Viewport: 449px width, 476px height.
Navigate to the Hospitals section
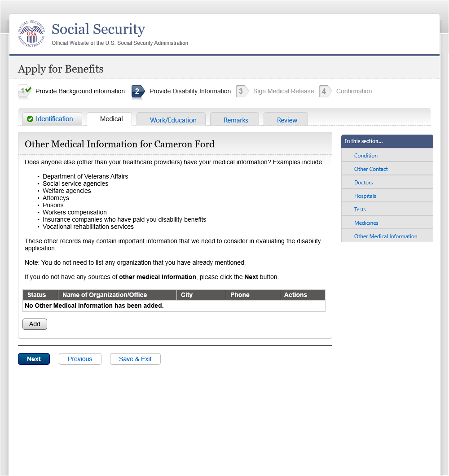click(x=365, y=196)
